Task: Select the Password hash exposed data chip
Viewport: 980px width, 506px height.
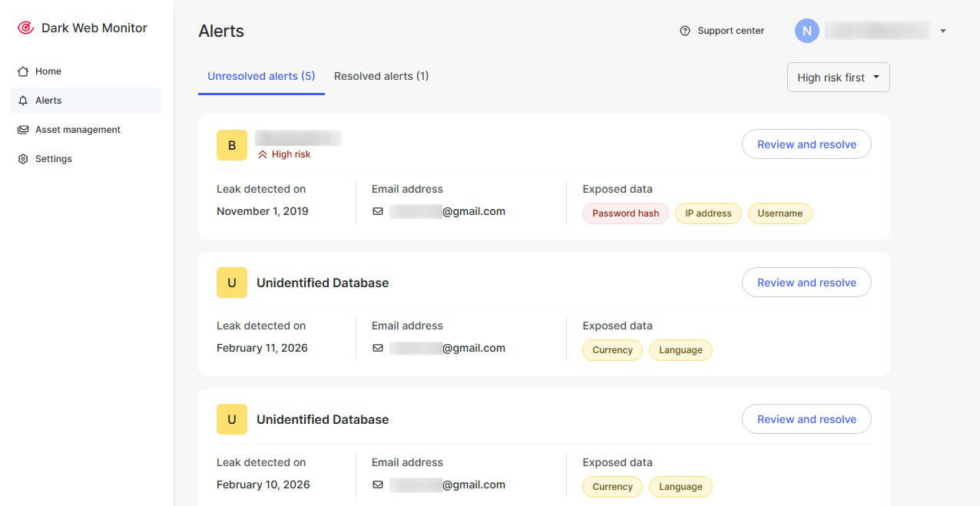Action: click(624, 213)
